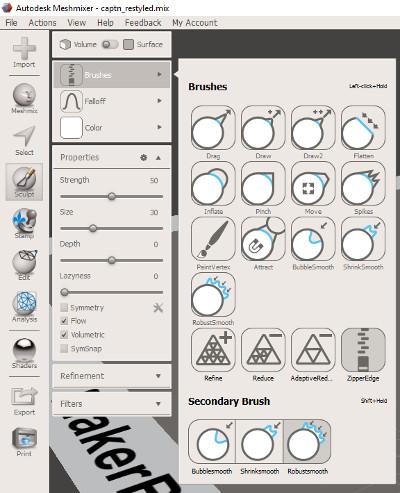Choose Bubblesmooth as secondary brush
The height and width of the screenshot is (493, 400).
click(212, 441)
